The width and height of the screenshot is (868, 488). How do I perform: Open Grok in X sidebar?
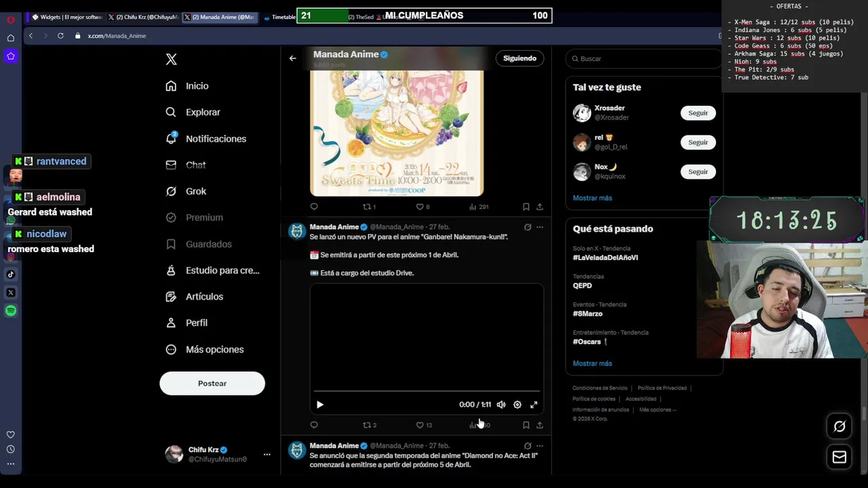pos(186,192)
